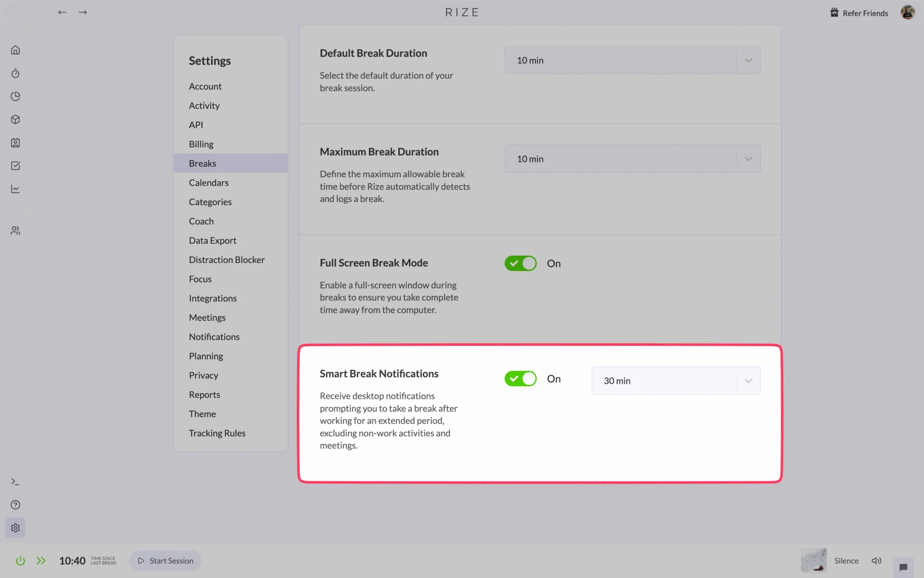Click the Full Screen Break Mode heading
The width and height of the screenshot is (924, 578).
374,263
